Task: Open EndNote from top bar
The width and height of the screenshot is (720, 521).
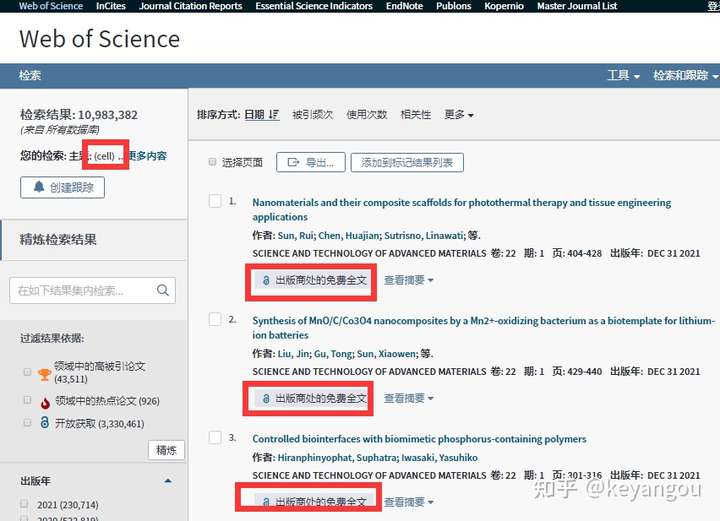Action: (404, 6)
